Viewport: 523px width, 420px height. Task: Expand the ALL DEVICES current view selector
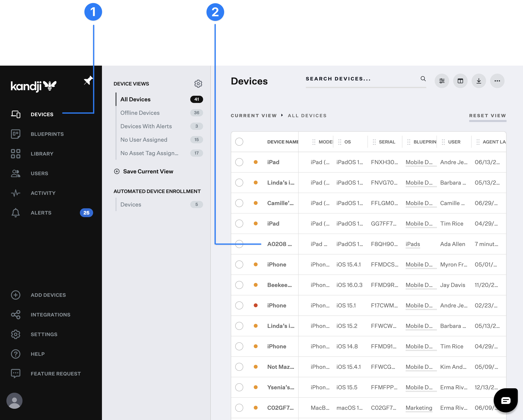307,115
